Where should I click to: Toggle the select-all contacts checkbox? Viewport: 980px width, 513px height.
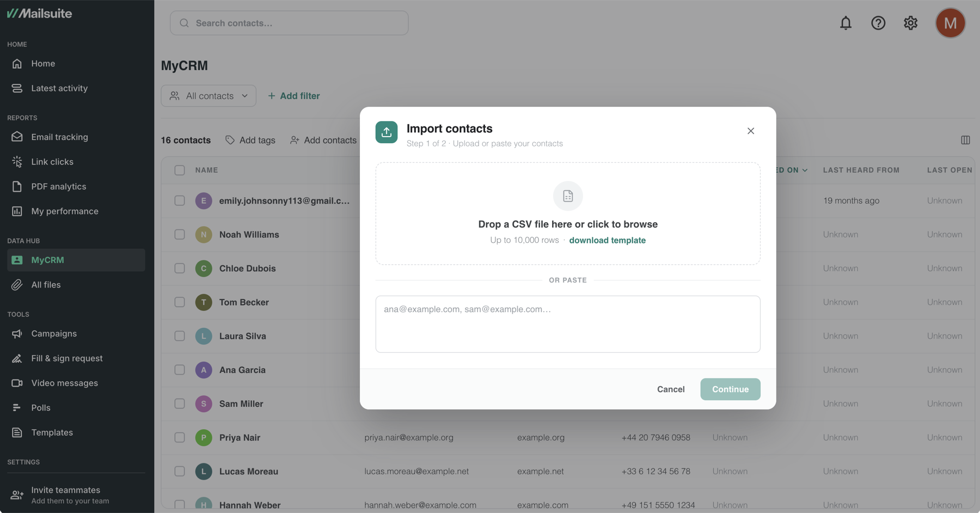click(180, 170)
